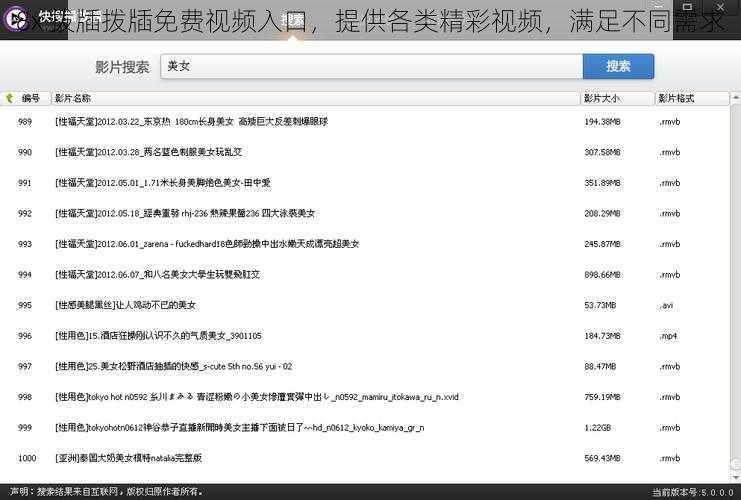Close the application window

point(720,7)
